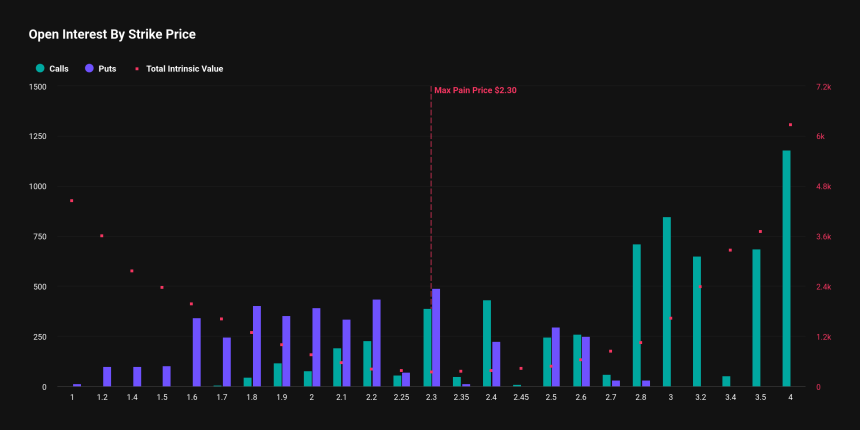Click the Calls bar at strike 3.2
Image resolution: width=860 pixels, height=430 pixels.
tap(697, 322)
